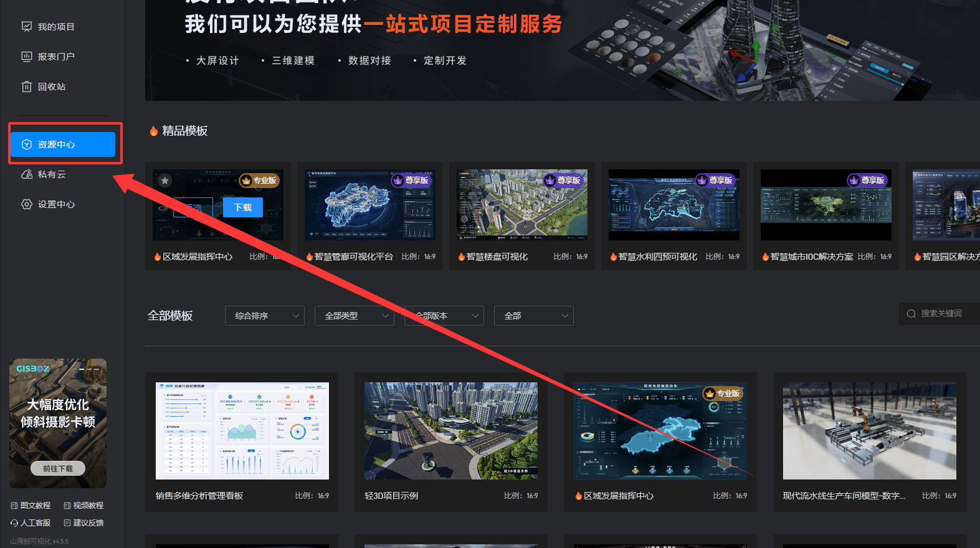Open the 建议反馈 feedback link
This screenshot has height=548, width=980.
click(x=83, y=523)
